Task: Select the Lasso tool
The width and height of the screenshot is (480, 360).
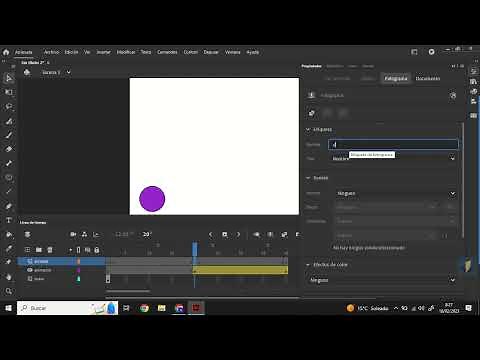Action: tap(9, 106)
